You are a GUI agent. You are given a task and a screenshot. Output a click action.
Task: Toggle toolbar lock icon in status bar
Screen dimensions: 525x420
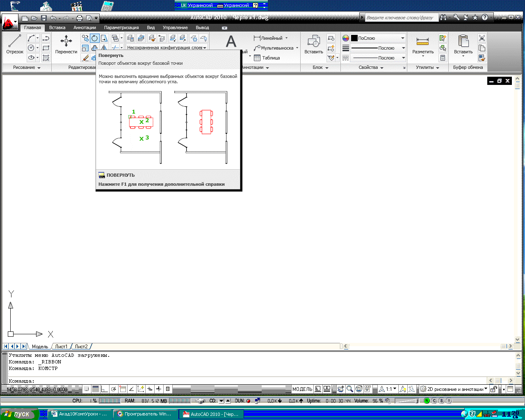[x=494, y=389]
